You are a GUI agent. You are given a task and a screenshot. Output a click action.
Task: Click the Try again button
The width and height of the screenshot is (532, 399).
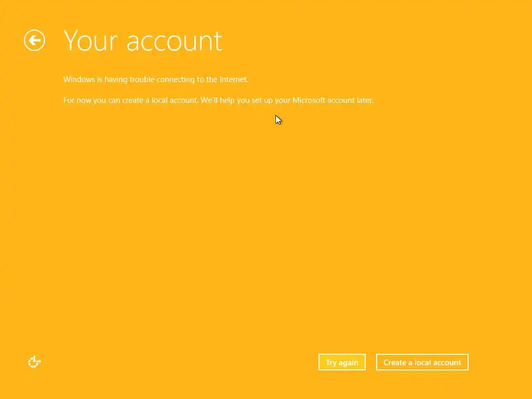(x=342, y=362)
